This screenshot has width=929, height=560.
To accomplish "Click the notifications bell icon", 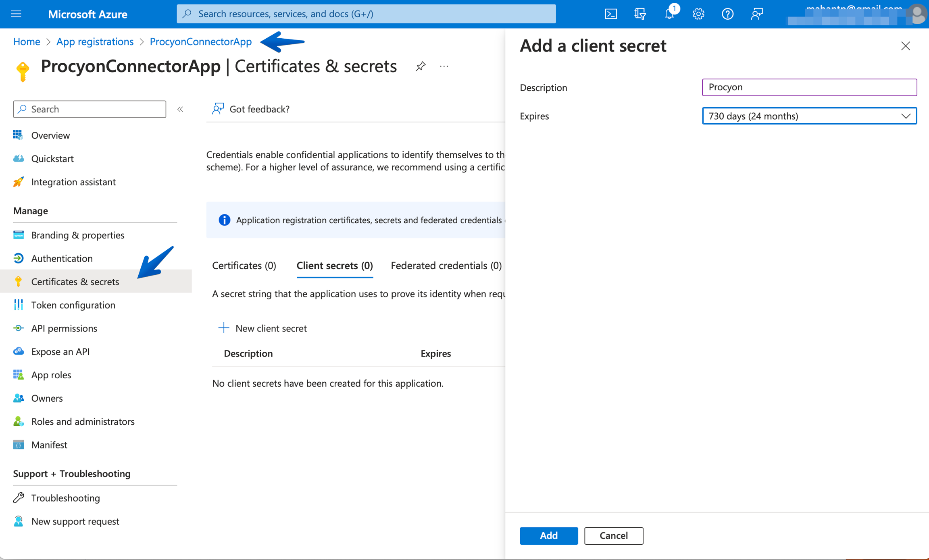I will point(669,14).
